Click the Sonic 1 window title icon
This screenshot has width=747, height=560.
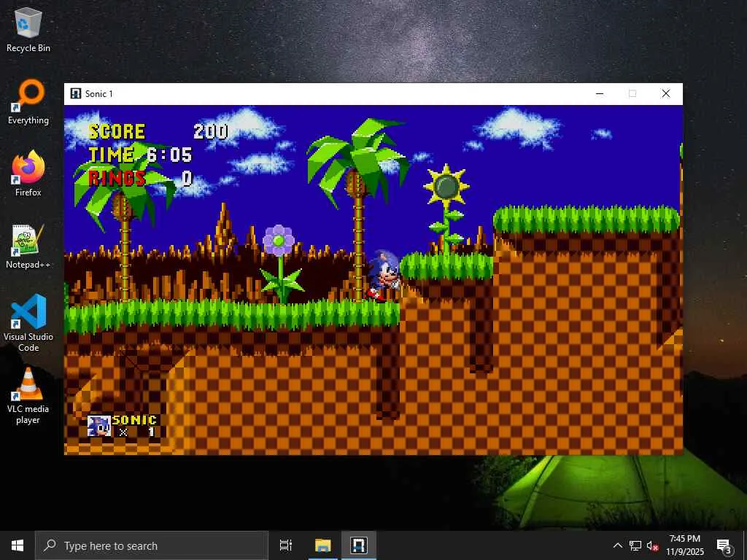tap(76, 93)
